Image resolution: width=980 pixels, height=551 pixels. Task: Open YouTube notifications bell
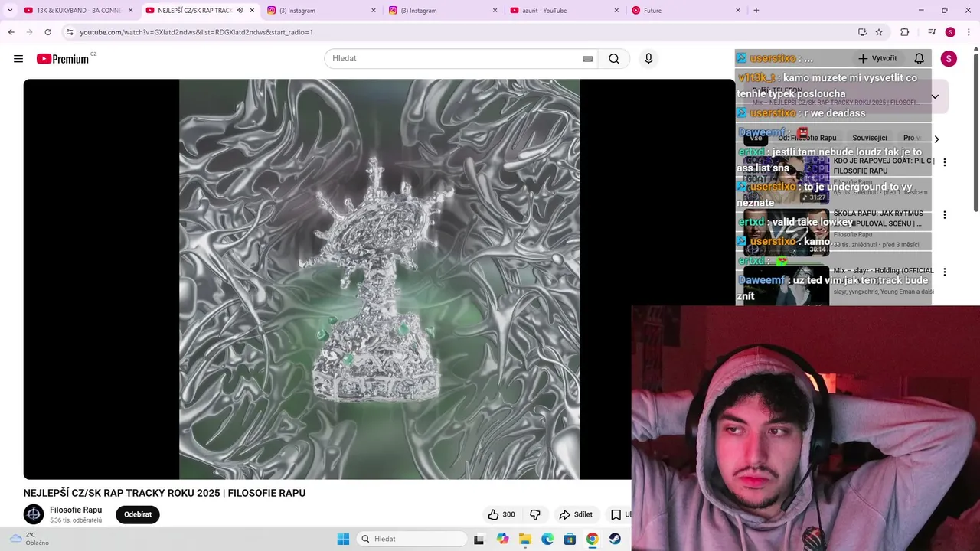(x=920, y=59)
